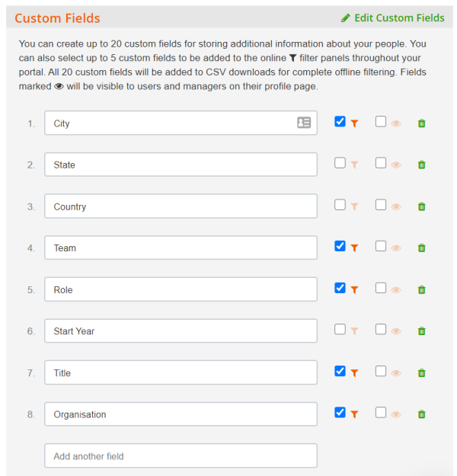Remove the Country field with trash icon
Screen dimensions: 457x476
421,206
